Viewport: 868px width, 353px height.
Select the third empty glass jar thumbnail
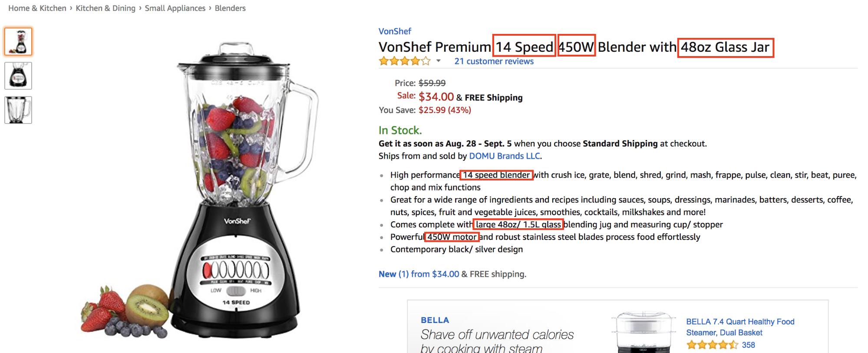pyautogui.click(x=18, y=110)
